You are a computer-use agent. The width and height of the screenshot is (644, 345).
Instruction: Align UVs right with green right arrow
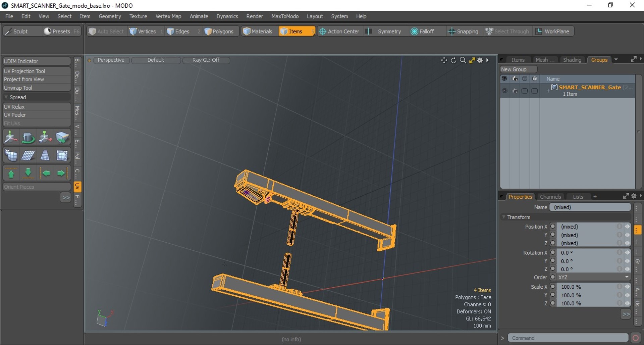coord(62,174)
